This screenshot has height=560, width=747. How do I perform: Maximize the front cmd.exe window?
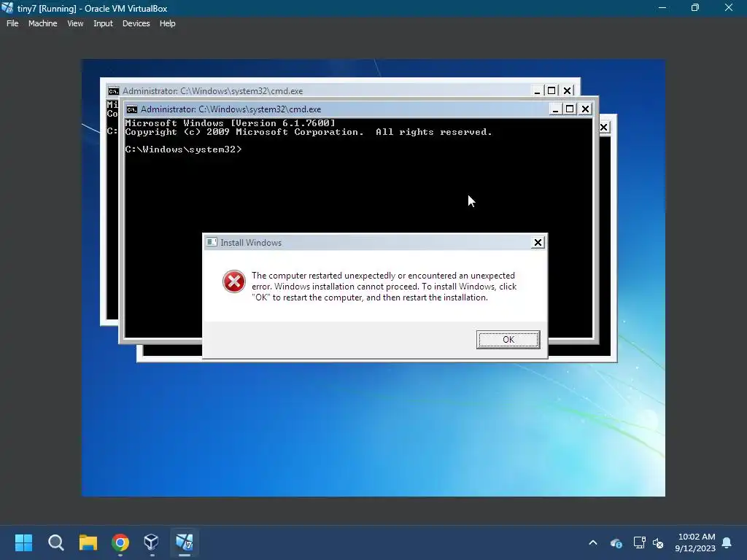click(570, 109)
